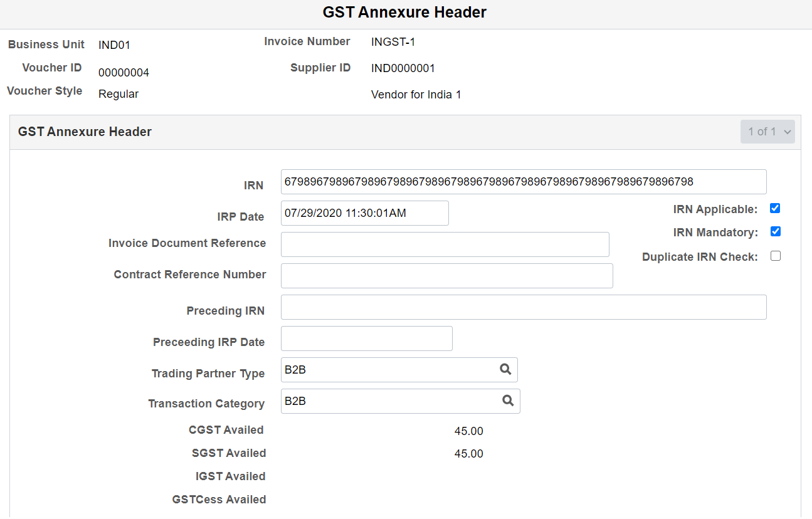Click the "Vendor for India 1" link
Image resolution: width=812 pixels, height=519 pixels.
click(x=416, y=94)
